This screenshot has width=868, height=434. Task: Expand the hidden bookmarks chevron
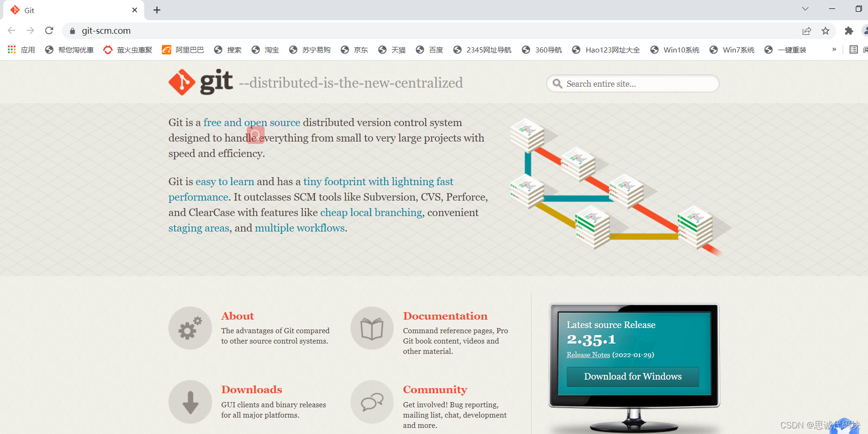click(x=834, y=50)
